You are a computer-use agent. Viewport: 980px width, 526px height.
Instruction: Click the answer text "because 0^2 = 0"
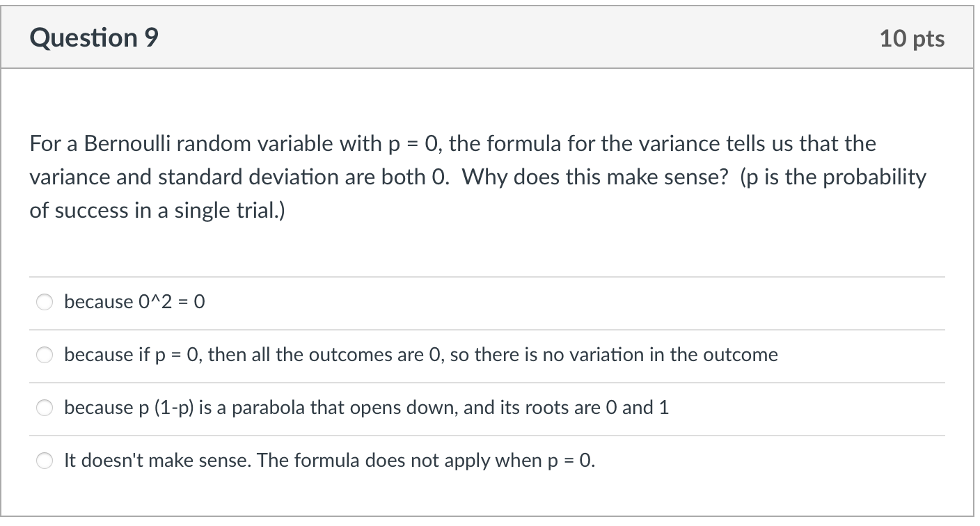(x=134, y=302)
